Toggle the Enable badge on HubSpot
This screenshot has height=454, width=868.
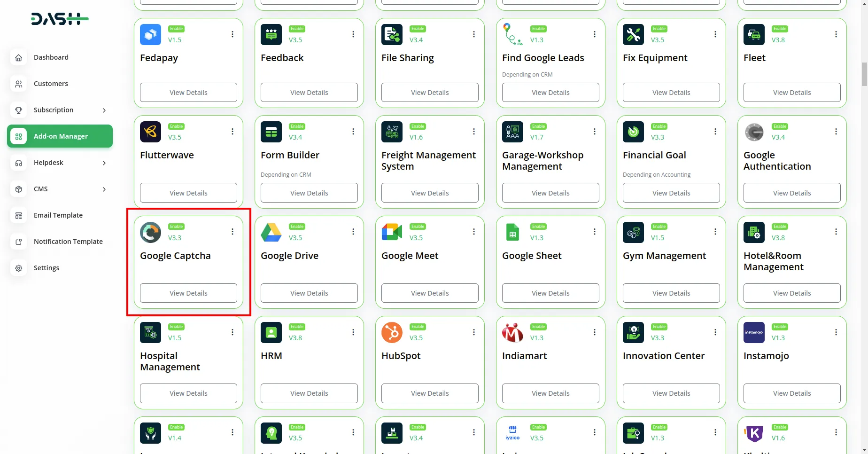click(418, 327)
